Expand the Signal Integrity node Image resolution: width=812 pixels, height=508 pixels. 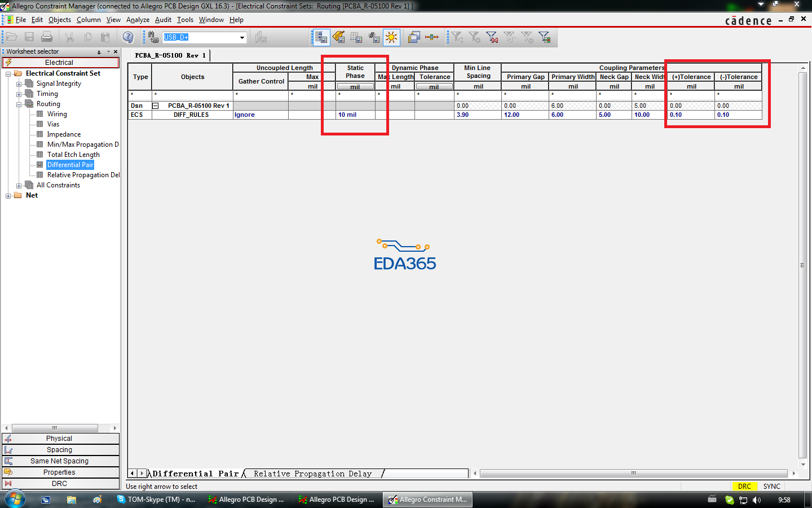19,84
